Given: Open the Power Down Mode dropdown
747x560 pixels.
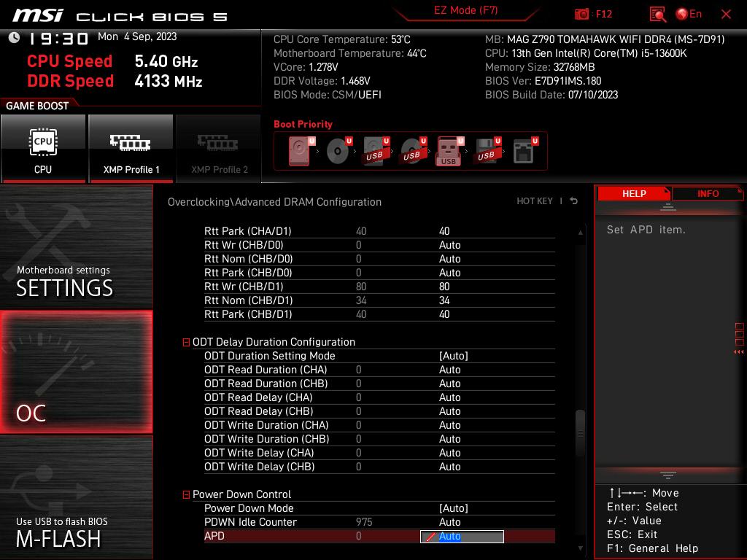Looking at the screenshot, I should tap(454, 508).
